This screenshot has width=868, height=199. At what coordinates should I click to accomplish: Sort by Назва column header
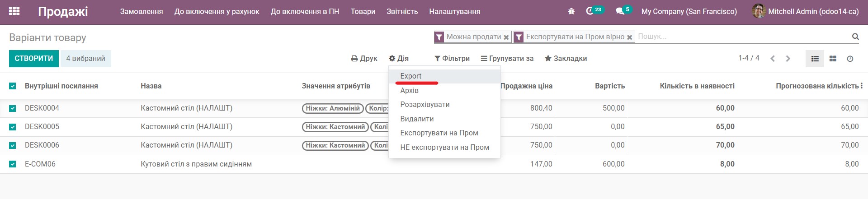point(151,86)
